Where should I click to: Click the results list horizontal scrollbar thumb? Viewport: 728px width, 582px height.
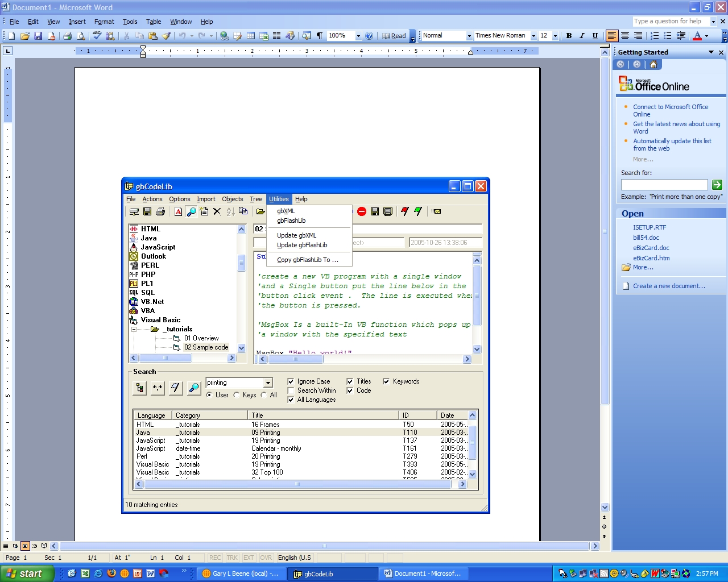[x=297, y=484]
